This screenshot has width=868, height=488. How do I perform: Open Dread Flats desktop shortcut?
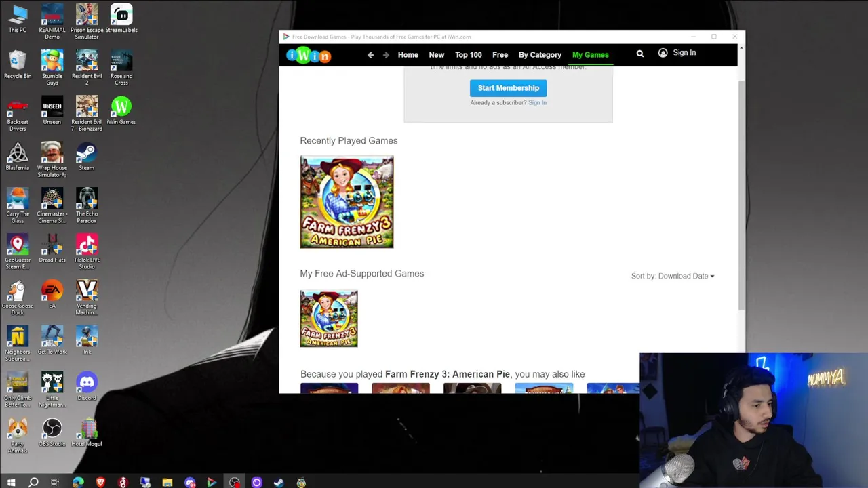point(52,249)
